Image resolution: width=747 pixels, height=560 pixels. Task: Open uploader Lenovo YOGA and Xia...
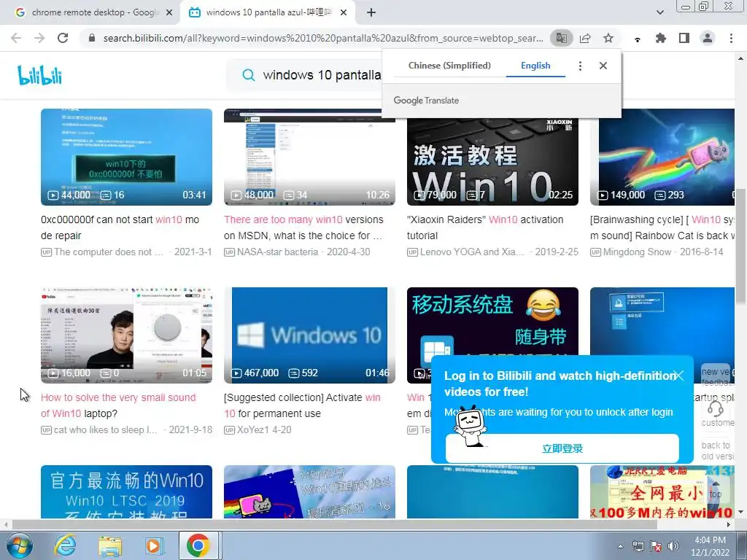click(x=472, y=252)
